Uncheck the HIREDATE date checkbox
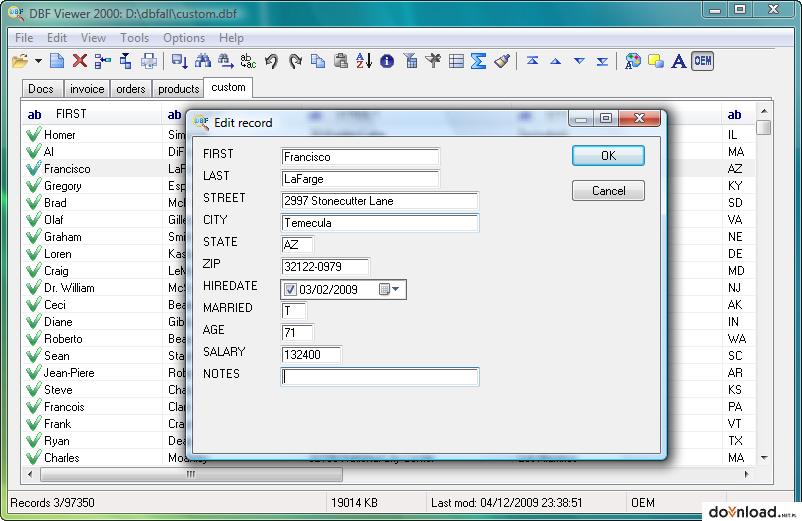Screen dimensions: 802x521 [x=291, y=289]
